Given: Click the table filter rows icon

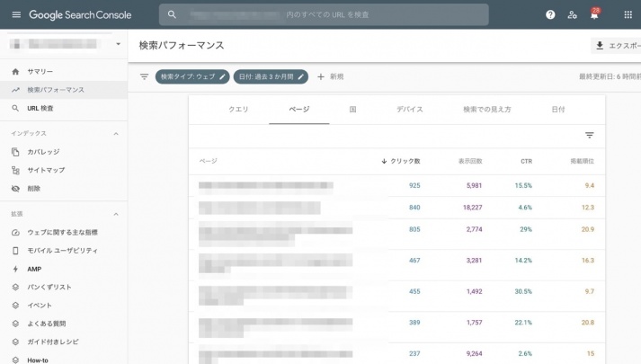Looking at the screenshot, I should click(589, 135).
